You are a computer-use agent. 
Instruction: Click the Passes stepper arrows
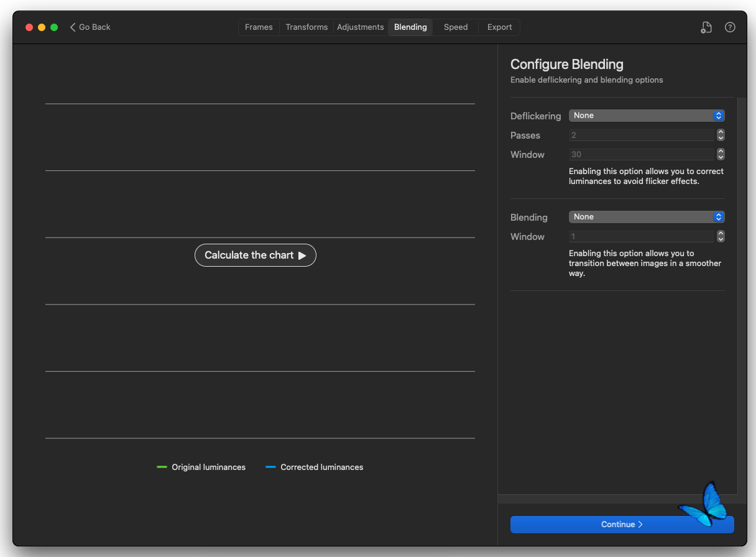point(721,135)
